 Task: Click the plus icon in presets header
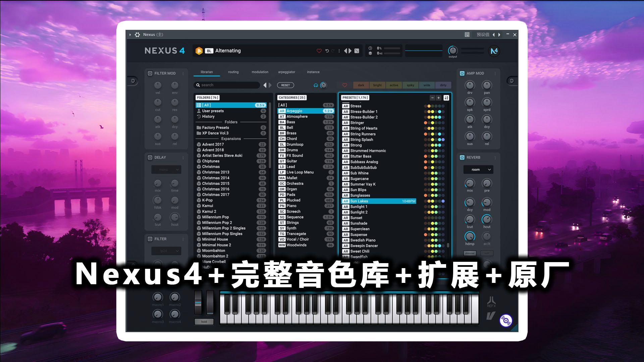tap(438, 98)
